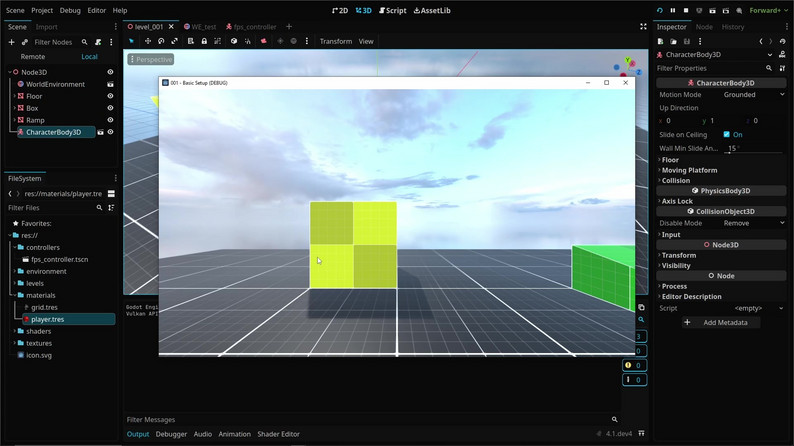Expand the shaders folder
The height and width of the screenshot is (446, 794).
[15, 331]
